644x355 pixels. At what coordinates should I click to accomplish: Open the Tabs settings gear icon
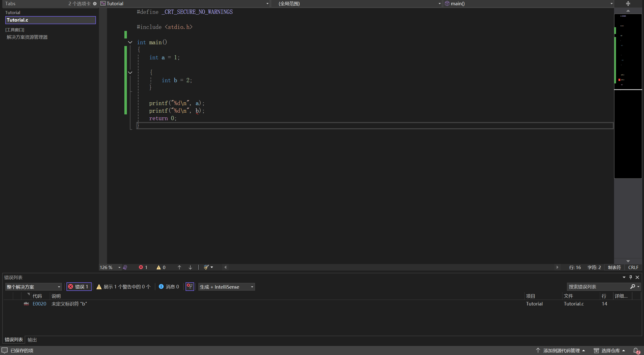(95, 4)
